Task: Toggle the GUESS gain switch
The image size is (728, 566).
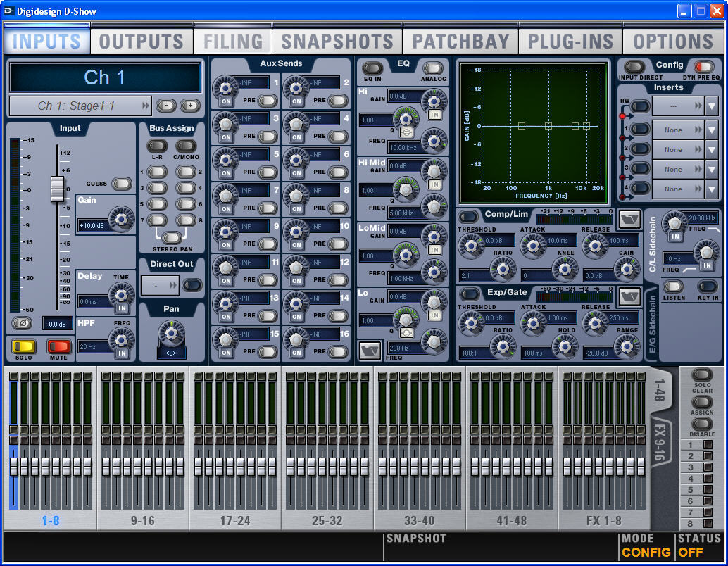Action: 122,184
